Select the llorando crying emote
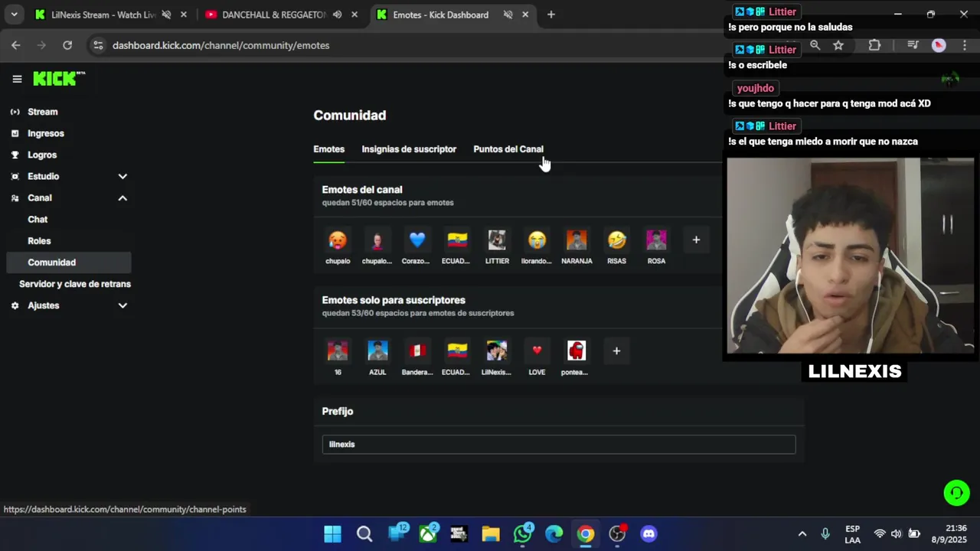980x551 pixels. click(x=537, y=240)
